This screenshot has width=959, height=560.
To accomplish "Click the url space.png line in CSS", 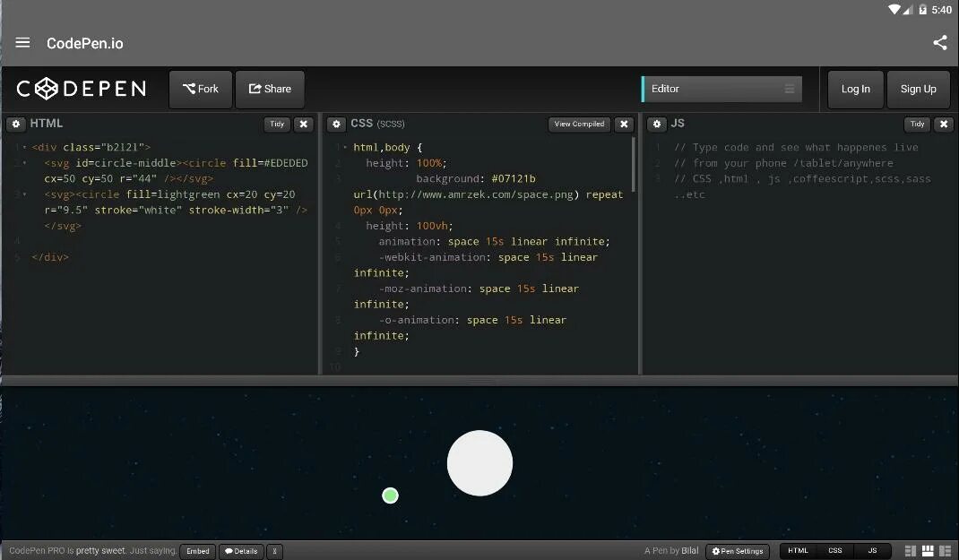I will [488, 194].
